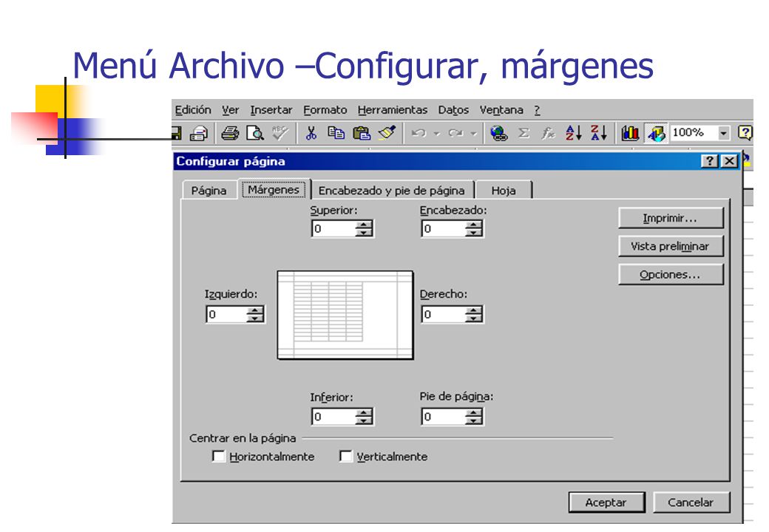
Task: Click the Opciones... button
Action: [x=671, y=274]
